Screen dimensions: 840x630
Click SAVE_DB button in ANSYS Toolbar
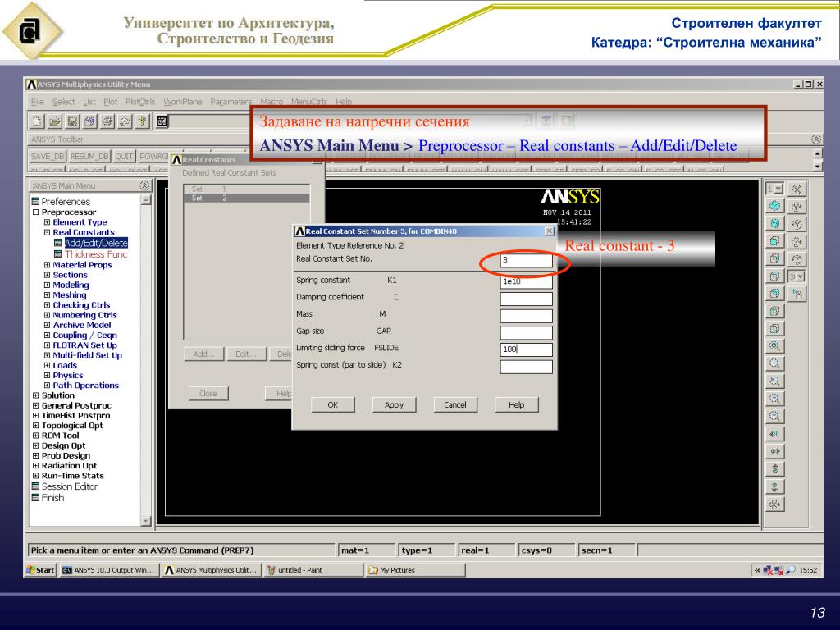click(x=48, y=157)
